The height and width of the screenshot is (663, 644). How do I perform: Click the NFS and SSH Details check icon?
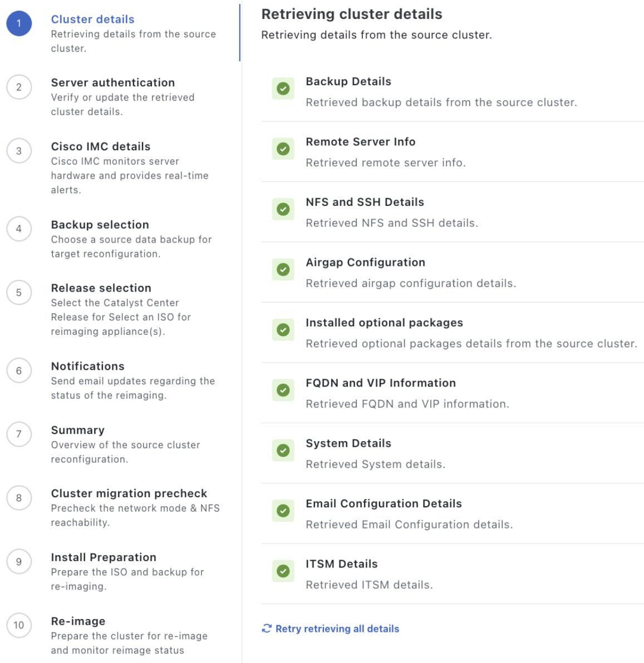(x=283, y=209)
